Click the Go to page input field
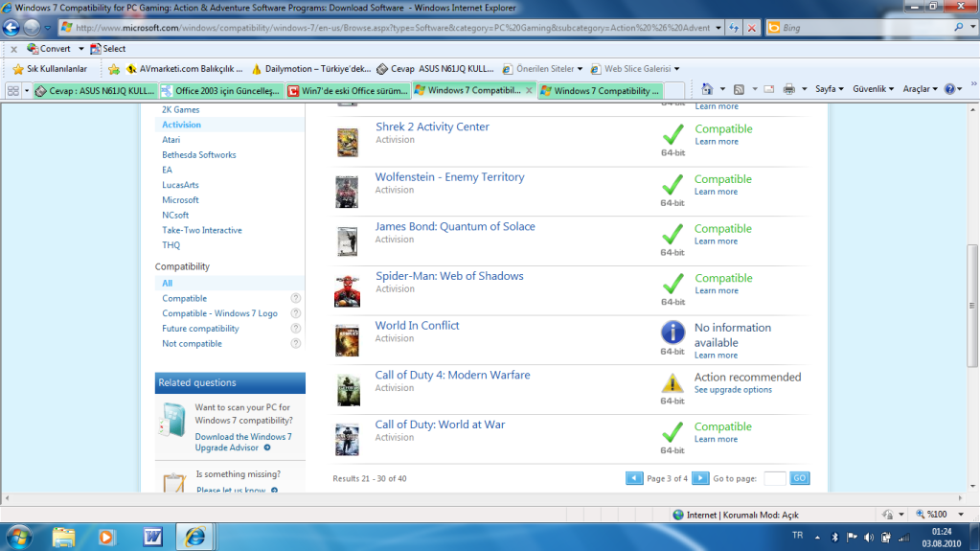Screen dimensions: 980x551 (x=775, y=478)
